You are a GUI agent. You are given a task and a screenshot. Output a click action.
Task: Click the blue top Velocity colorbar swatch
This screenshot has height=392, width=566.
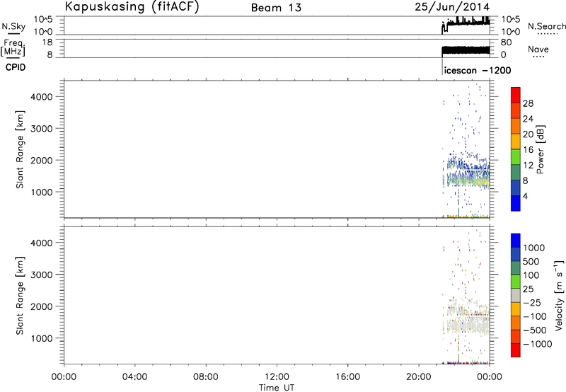[516, 241]
